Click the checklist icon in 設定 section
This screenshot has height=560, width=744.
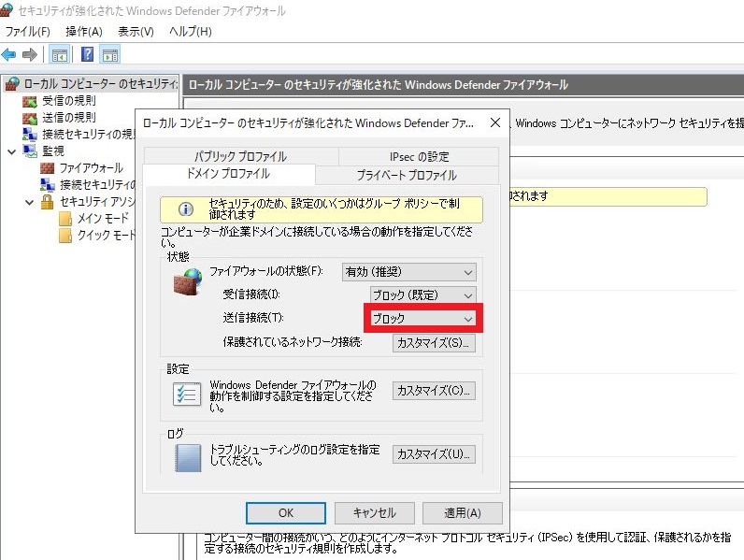[187, 394]
